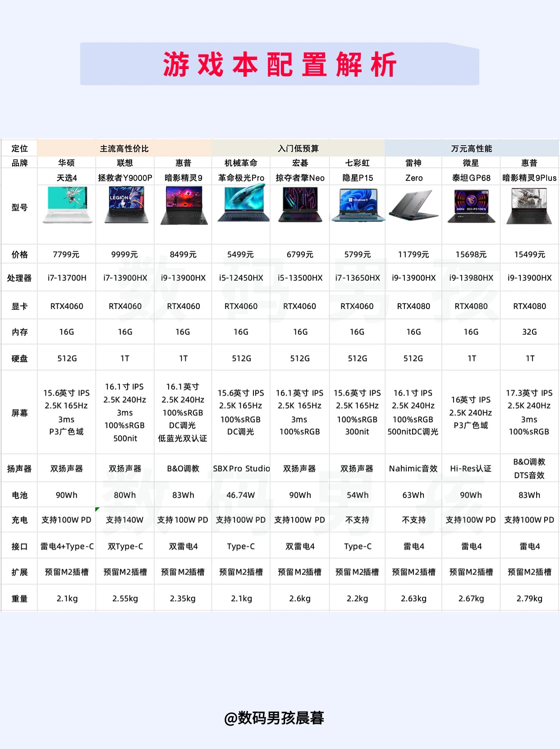Click the 游戏本配置解析 title banner

pyautogui.click(x=280, y=64)
